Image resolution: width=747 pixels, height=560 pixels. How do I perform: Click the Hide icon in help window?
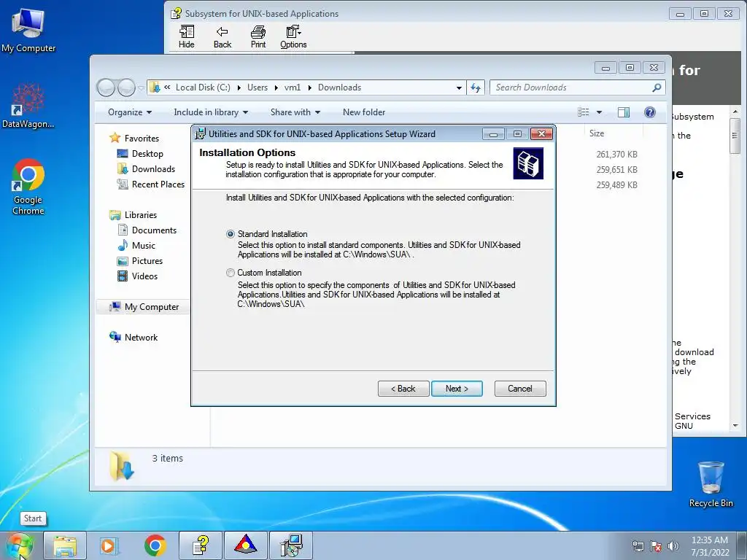tap(186, 37)
